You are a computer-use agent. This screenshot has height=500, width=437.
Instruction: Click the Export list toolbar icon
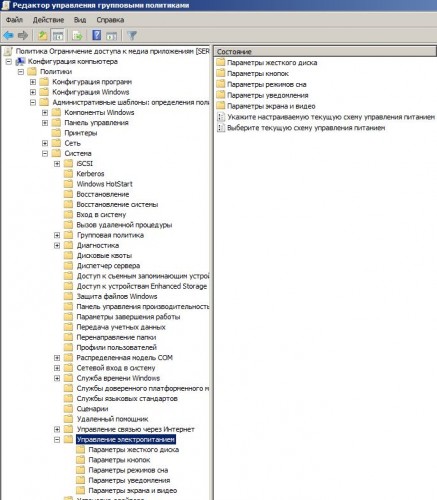77,35
